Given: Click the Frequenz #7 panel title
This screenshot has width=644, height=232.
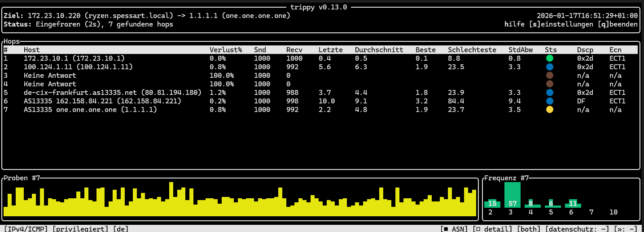Looking at the screenshot, I should 507,178.
